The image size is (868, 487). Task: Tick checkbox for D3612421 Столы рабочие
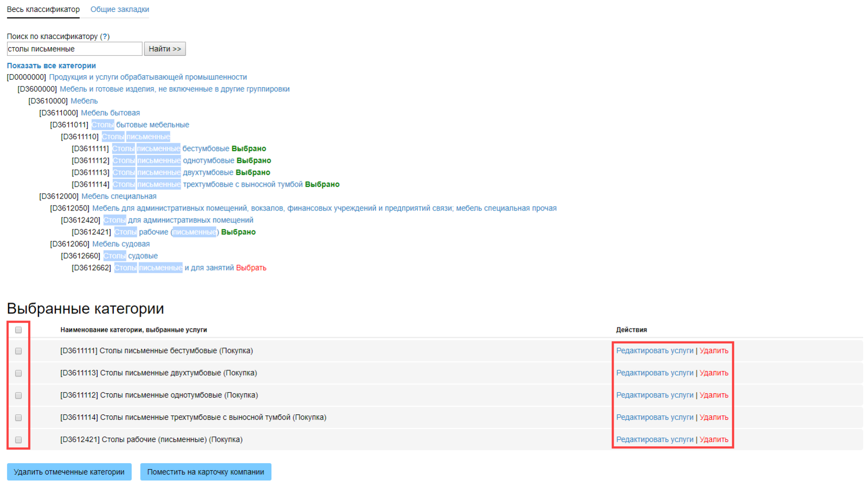click(18, 440)
